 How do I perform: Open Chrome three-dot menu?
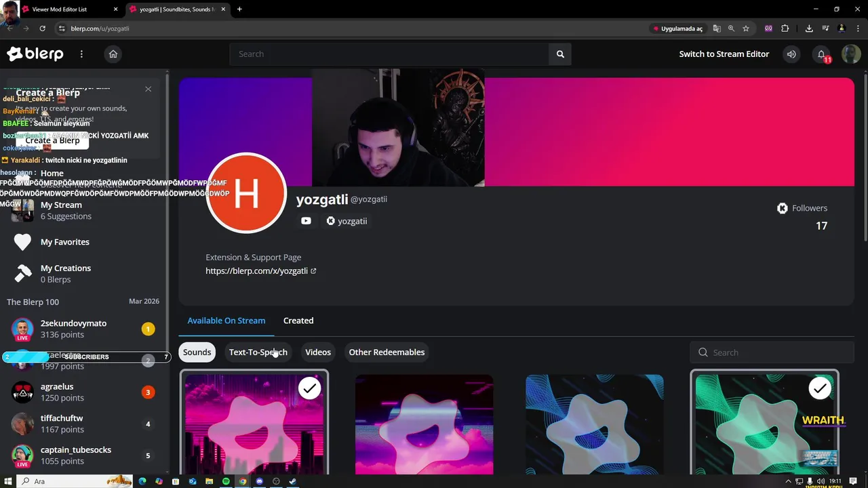pos(858,28)
